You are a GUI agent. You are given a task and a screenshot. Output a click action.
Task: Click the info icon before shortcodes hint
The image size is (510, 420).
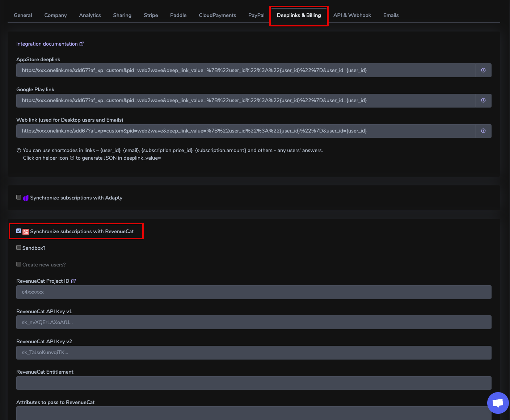click(x=19, y=150)
